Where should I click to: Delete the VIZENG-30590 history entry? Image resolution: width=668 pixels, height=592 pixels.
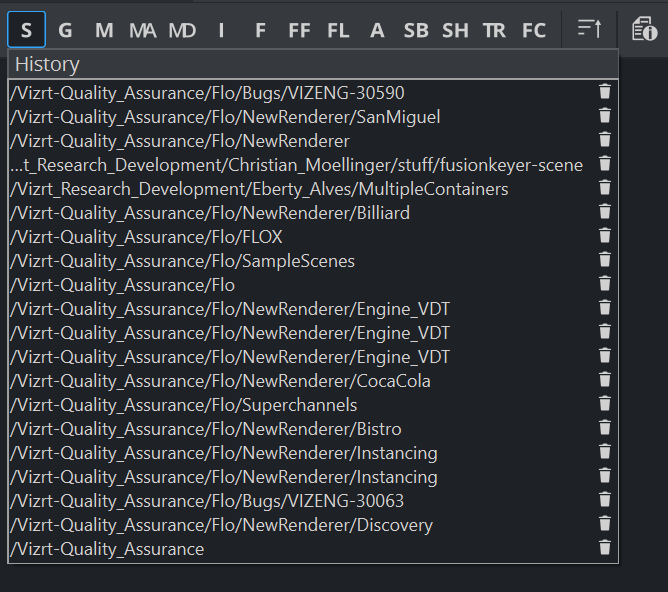[604, 92]
